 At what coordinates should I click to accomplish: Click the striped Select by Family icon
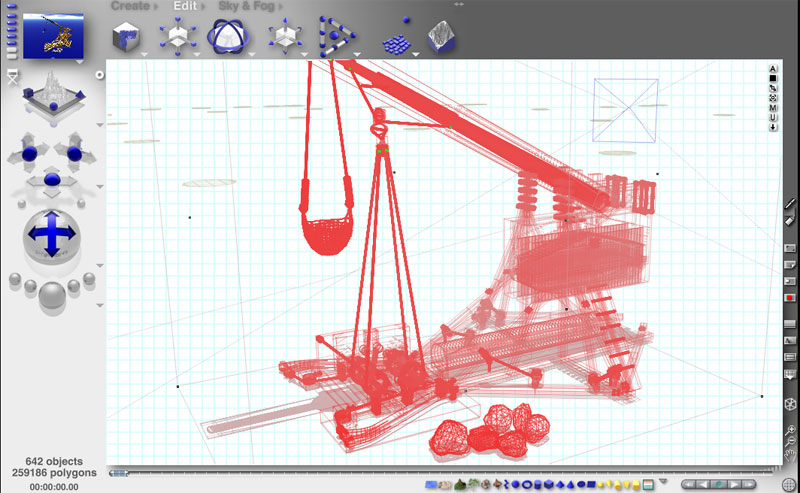648,484
